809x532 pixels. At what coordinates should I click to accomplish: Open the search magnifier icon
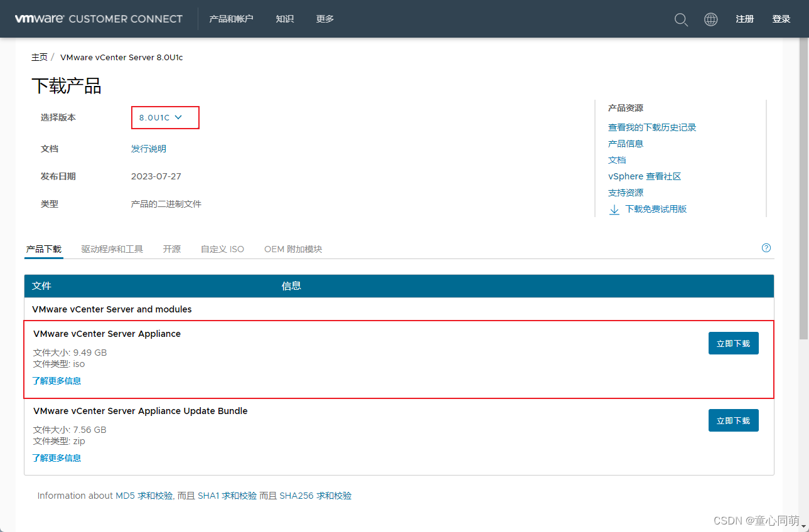tap(681, 19)
